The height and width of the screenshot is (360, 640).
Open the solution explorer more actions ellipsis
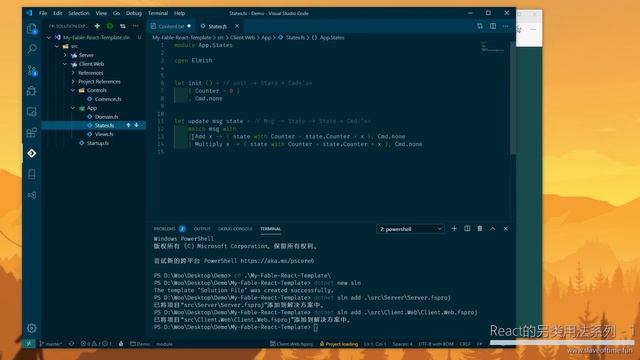pyautogui.click(x=136, y=26)
